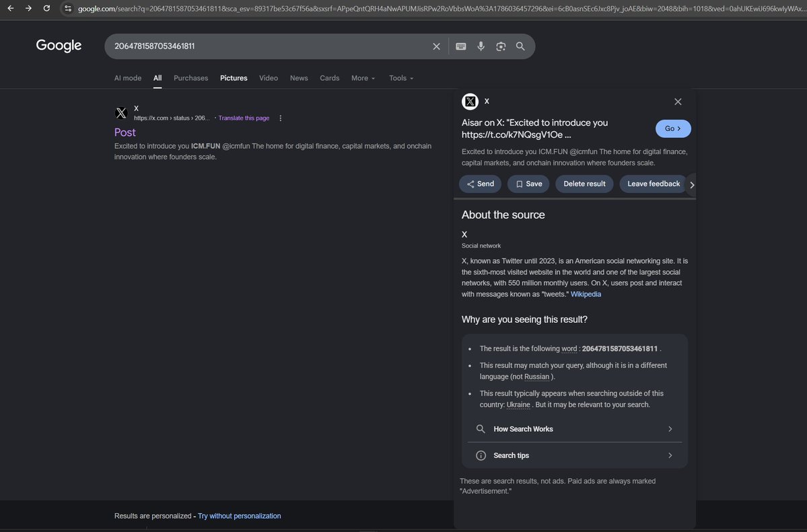Expand the More dropdown
Viewport: 807px width, 532px height.
coord(363,78)
